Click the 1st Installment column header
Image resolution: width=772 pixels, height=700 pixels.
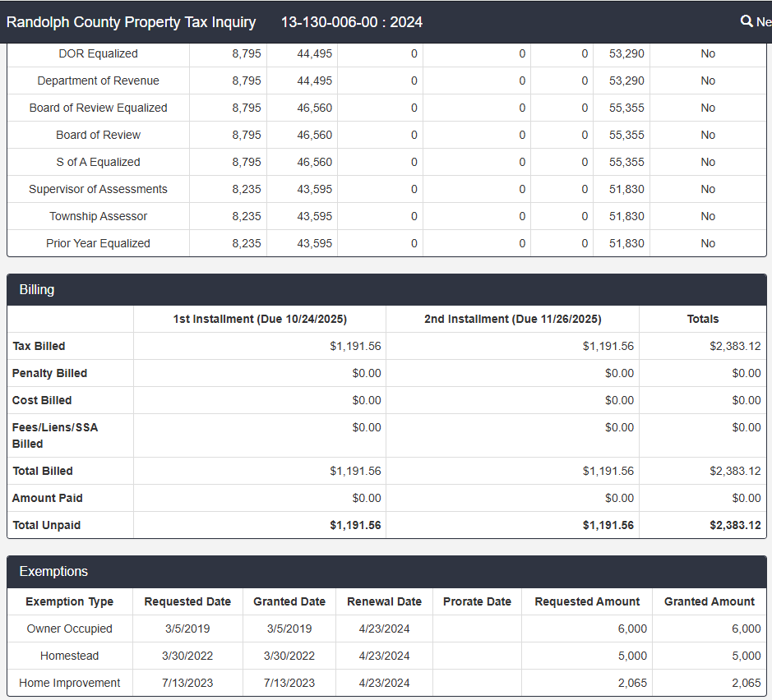click(x=260, y=319)
